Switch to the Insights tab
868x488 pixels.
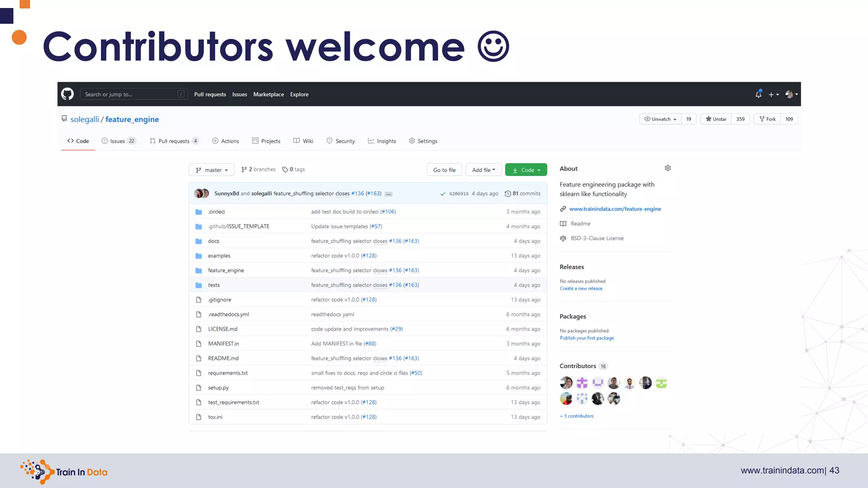pyautogui.click(x=382, y=141)
